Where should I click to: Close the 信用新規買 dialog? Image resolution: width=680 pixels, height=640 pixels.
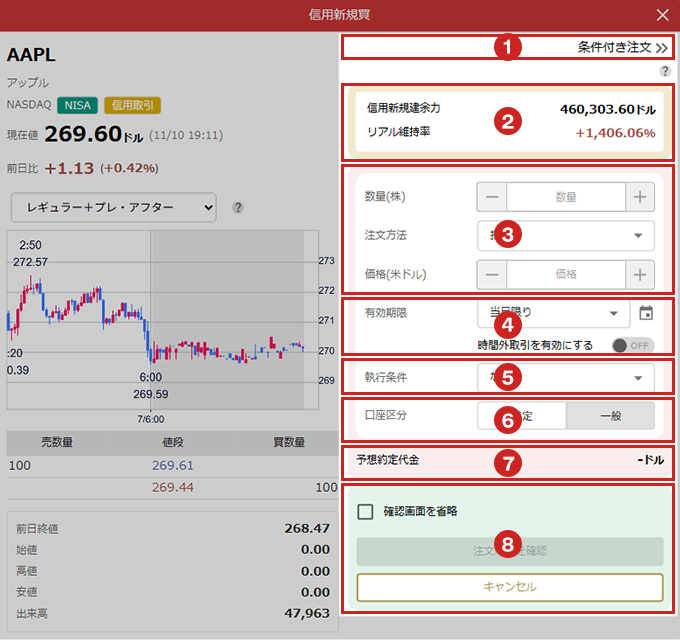pyautogui.click(x=662, y=15)
